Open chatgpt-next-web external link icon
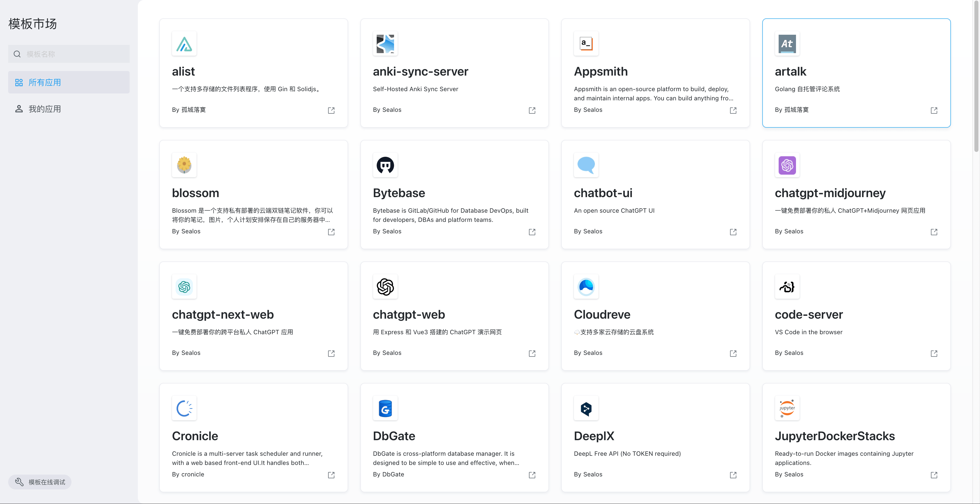The width and height of the screenshot is (980, 504). pyautogui.click(x=331, y=353)
